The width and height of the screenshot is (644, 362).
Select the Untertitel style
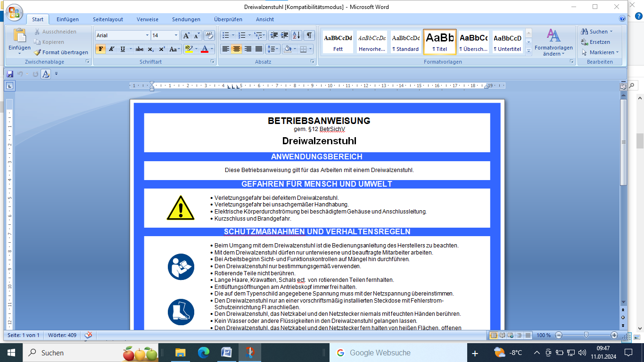pyautogui.click(x=507, y=42)
